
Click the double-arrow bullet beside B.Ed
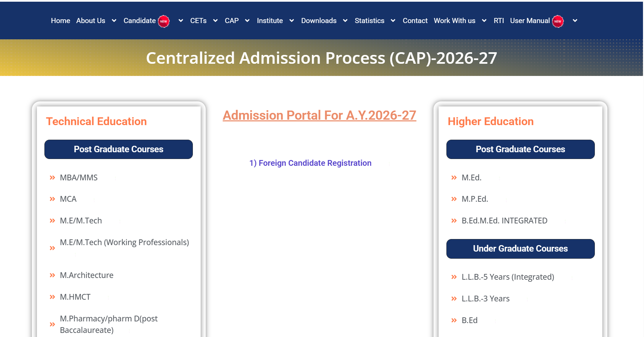click(x=454, y=320)
